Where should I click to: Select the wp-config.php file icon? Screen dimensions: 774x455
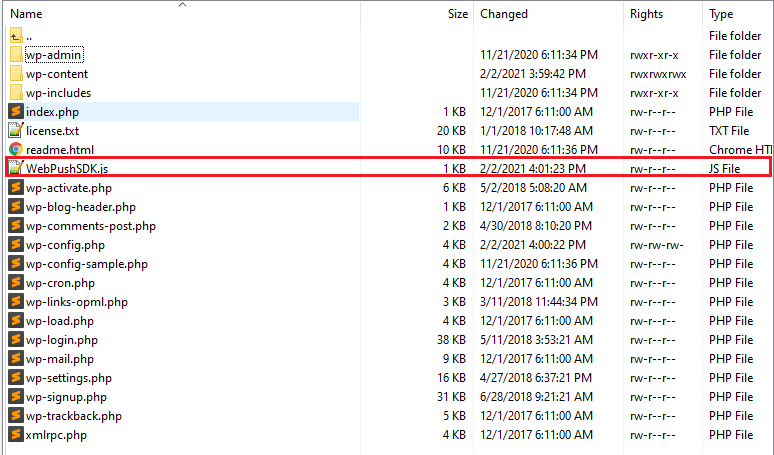point(16,245)
